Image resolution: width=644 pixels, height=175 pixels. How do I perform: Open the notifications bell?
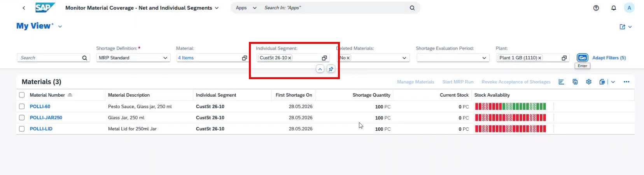[614, 8]
